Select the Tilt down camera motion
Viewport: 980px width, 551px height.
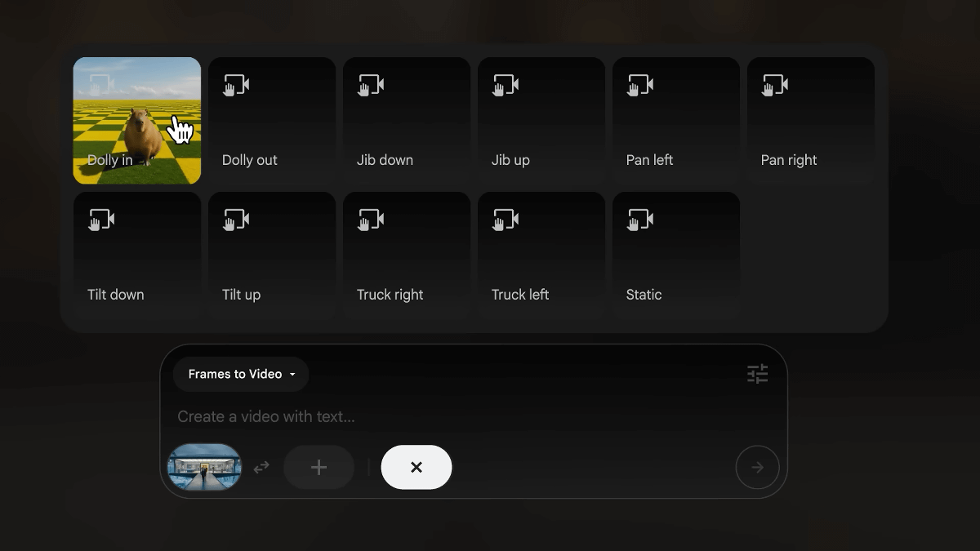pyautogui.click(x=137, y=256)
